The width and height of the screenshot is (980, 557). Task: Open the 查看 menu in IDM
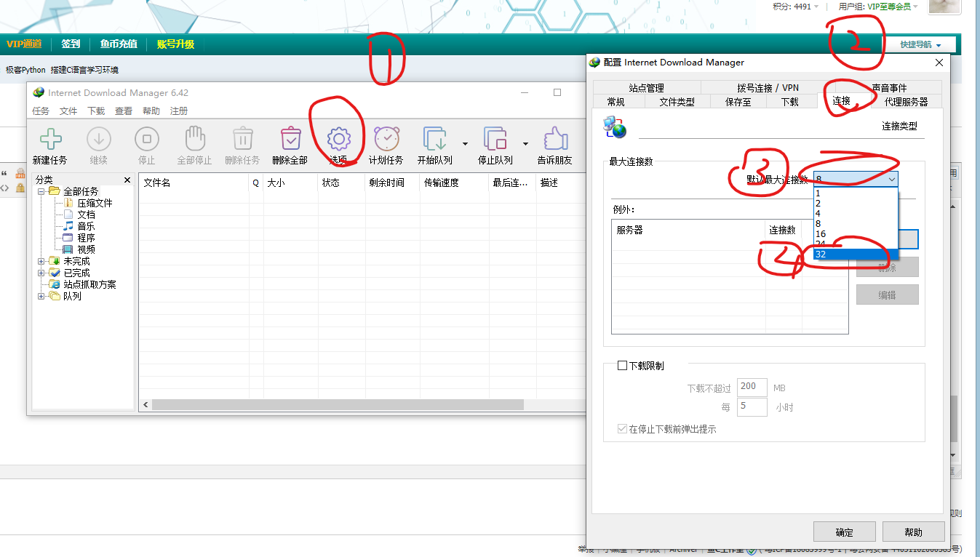point(124,111)
